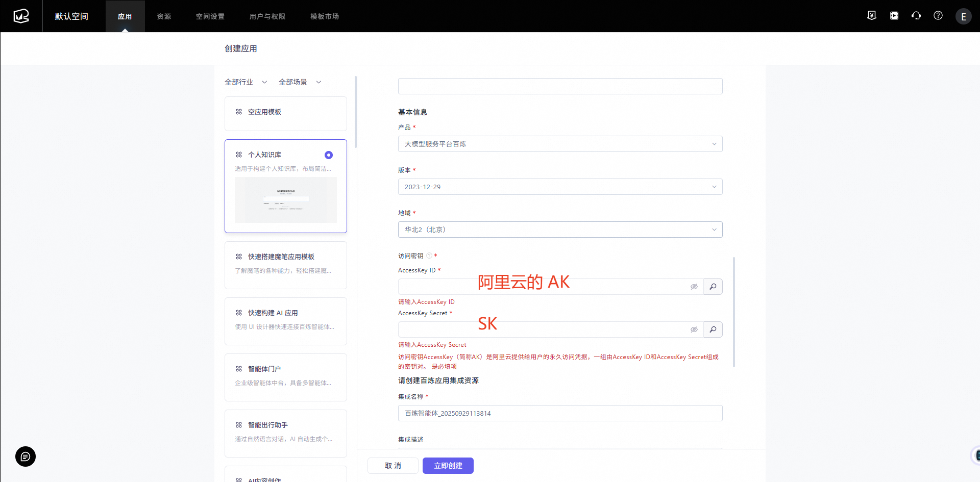Select the 空应用模板 template card

286,114
